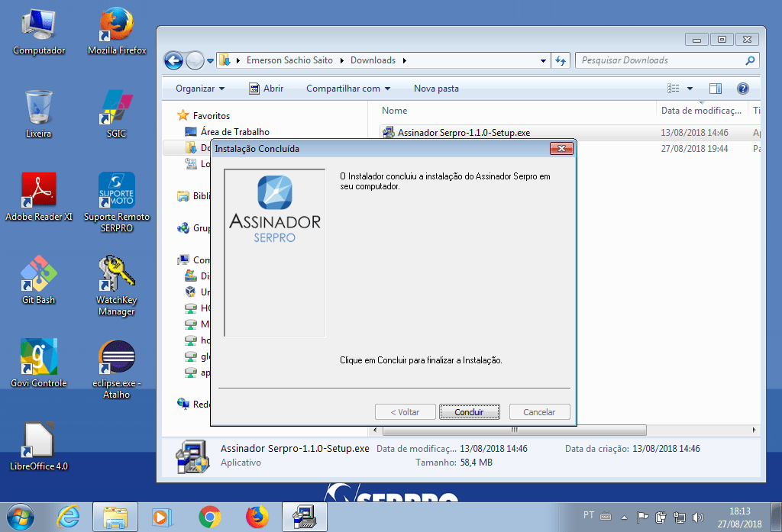This screenshot has width=782, height=532.
Task: Sort files by the Nome column header
Action: (x=394, y=110)
